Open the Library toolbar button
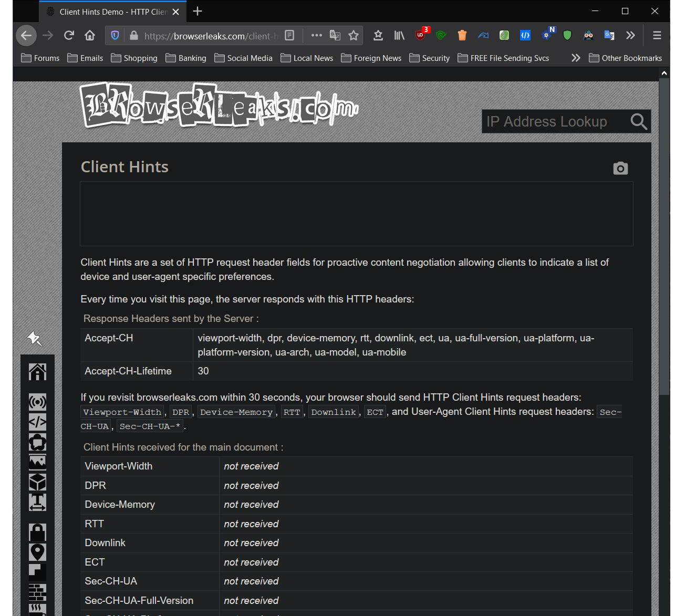This screenshot has width=685, height=616. click(x=400, y=35)
